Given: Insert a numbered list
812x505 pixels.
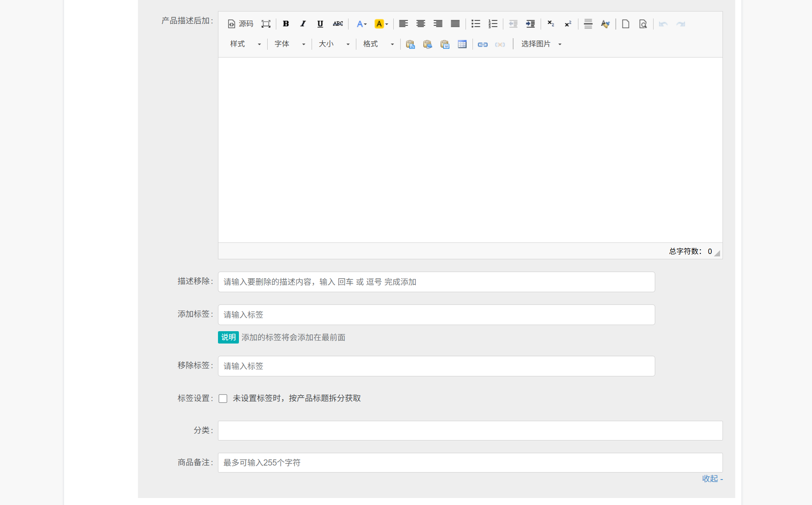Looking at the screenshot, I should click(x=493, y=24).
